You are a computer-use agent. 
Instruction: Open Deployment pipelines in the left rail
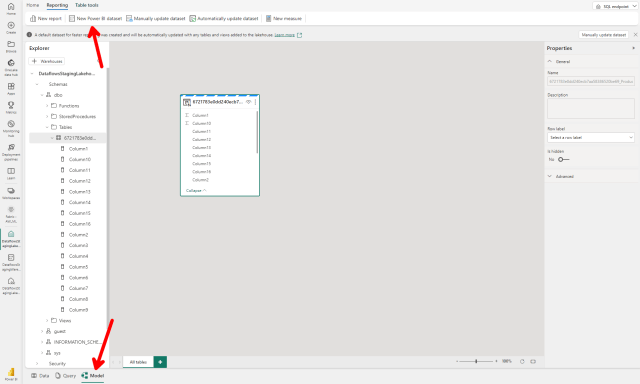point(11,152)
